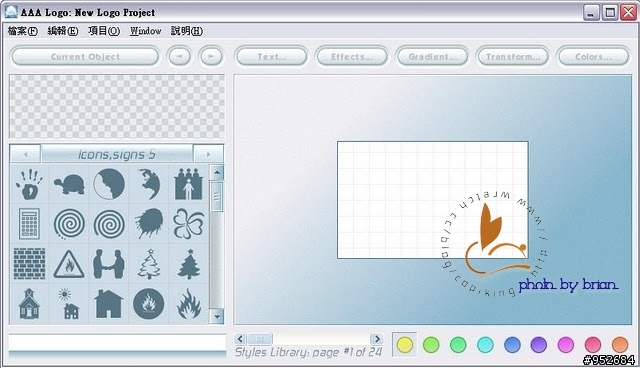
Task: Click the Current Object button
Action: coord(85,57)
